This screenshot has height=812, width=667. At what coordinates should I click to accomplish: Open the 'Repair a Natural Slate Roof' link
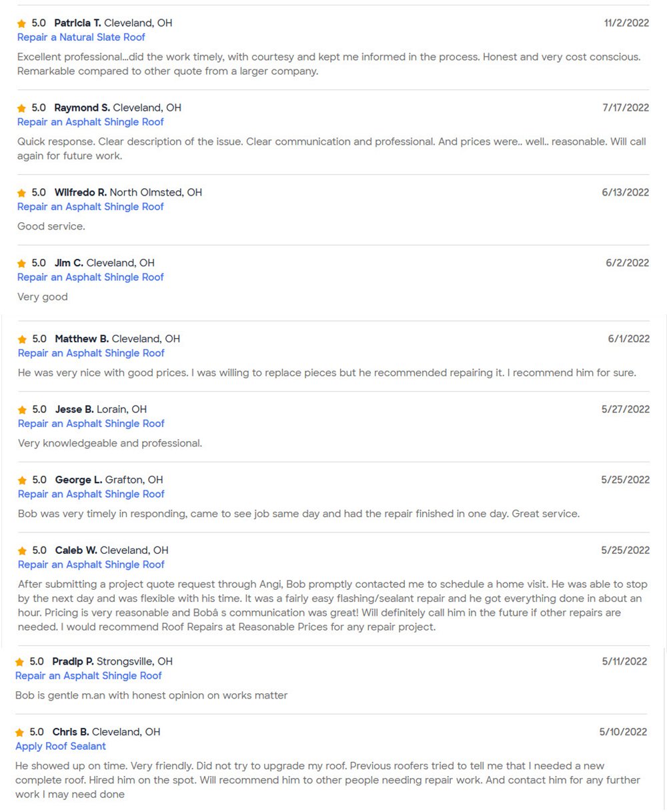coord(81,37)
